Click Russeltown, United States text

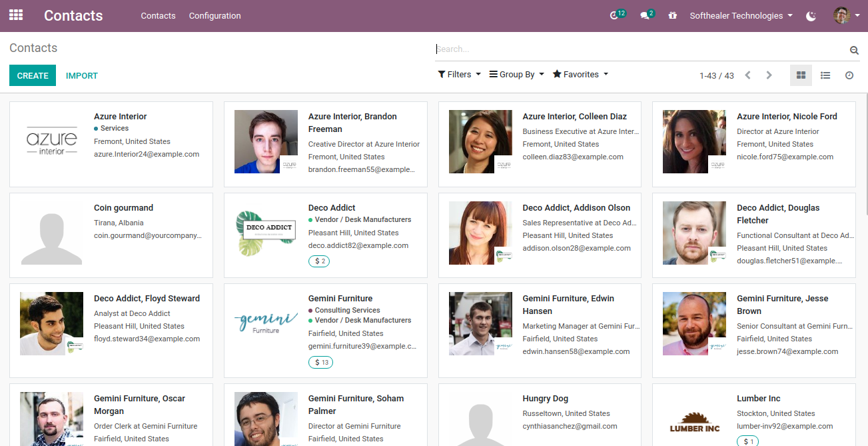click(x=566, y=413)
